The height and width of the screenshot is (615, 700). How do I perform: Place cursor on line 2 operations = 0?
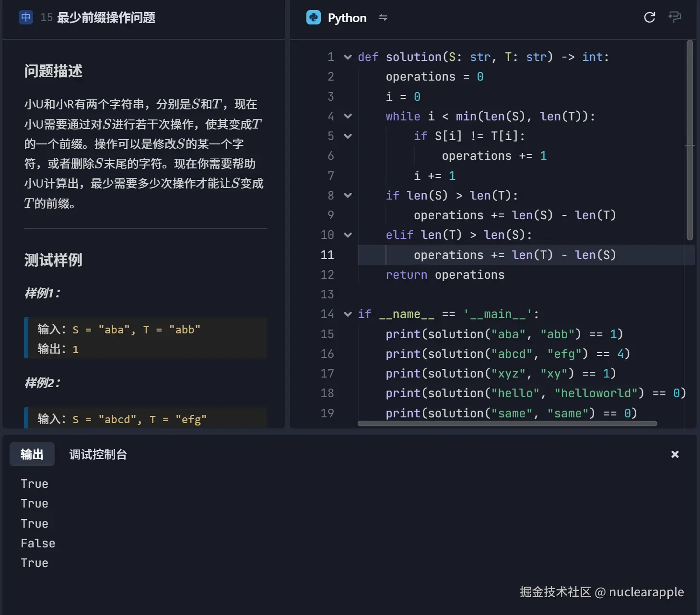(x=434, y=77)
